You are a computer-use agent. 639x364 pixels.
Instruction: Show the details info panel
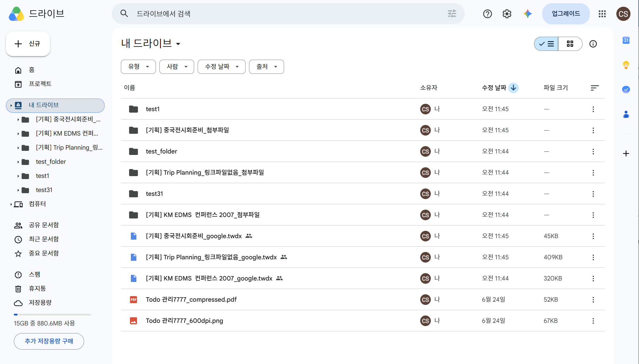593,44
